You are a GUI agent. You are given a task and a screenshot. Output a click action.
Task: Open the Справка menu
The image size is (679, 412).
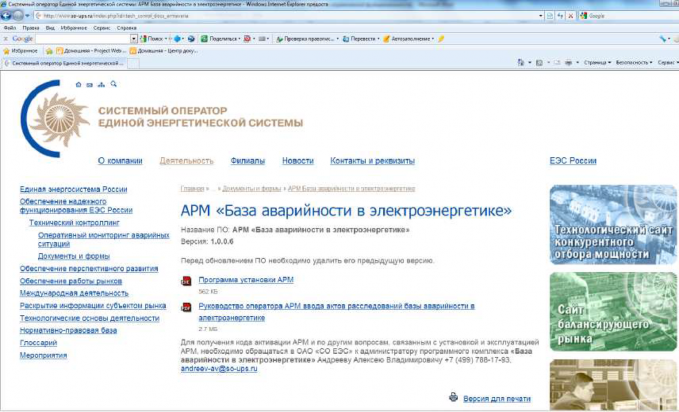126,28
